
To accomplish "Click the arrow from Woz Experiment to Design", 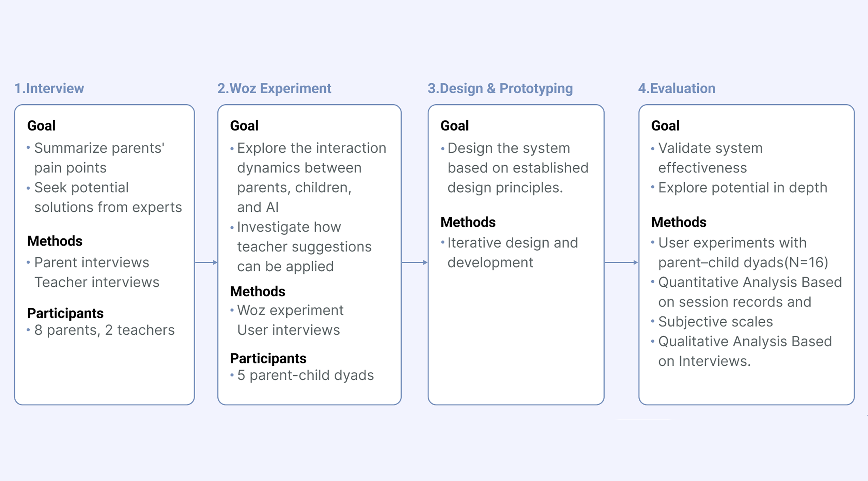I will click(415, 262).
